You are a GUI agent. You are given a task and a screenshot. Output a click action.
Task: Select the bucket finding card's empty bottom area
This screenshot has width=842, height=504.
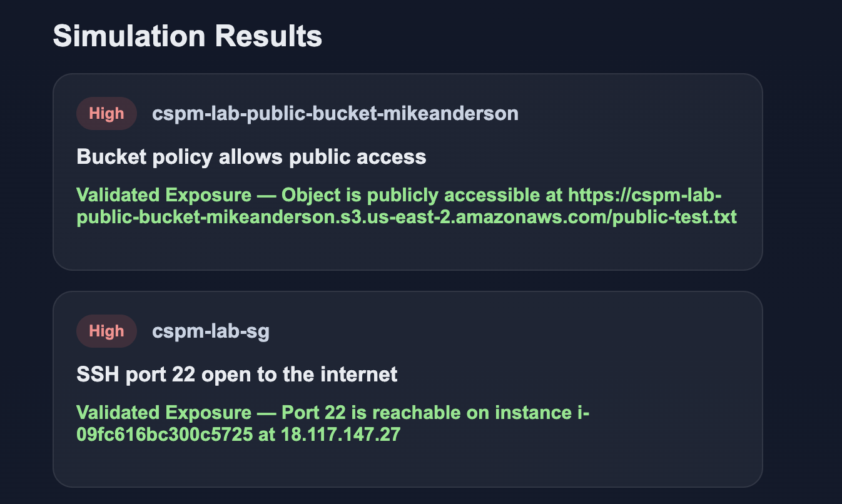[407, 250]
